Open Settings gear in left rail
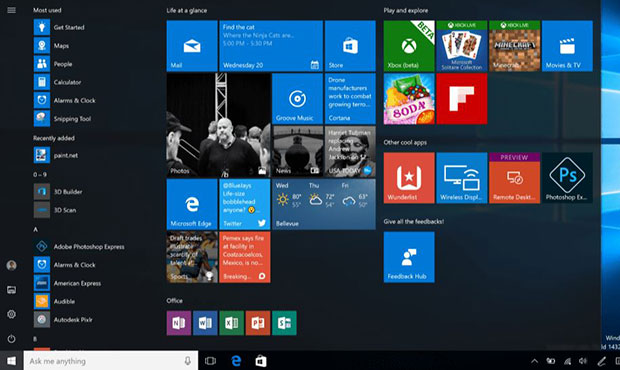The image size is (620, 370). pos(11,314)
